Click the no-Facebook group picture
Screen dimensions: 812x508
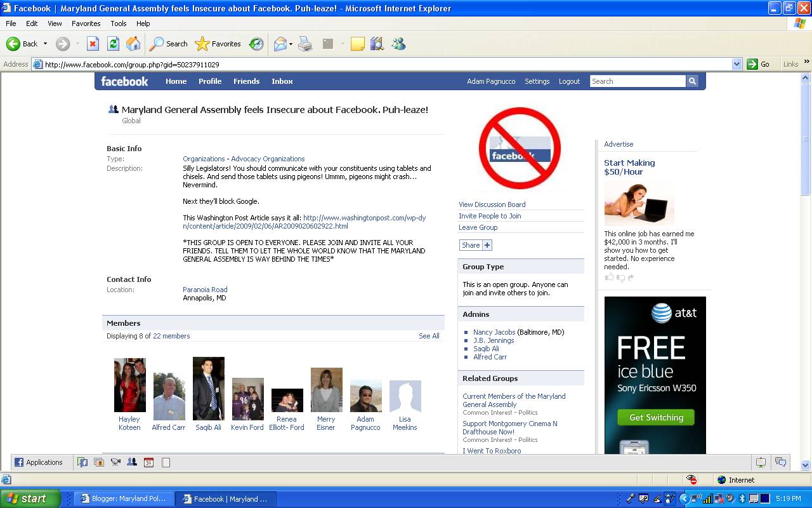pos(520,149)
